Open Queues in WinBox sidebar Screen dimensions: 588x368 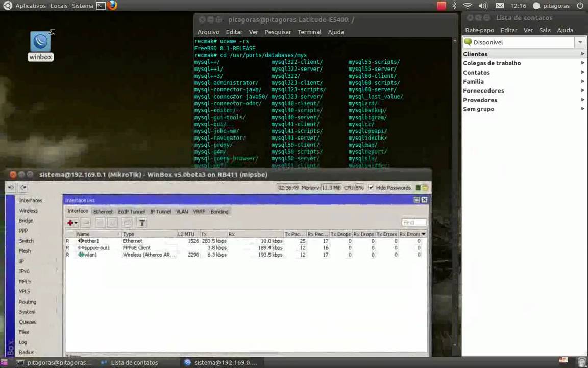pyautogui.click(x=28, y=322)
